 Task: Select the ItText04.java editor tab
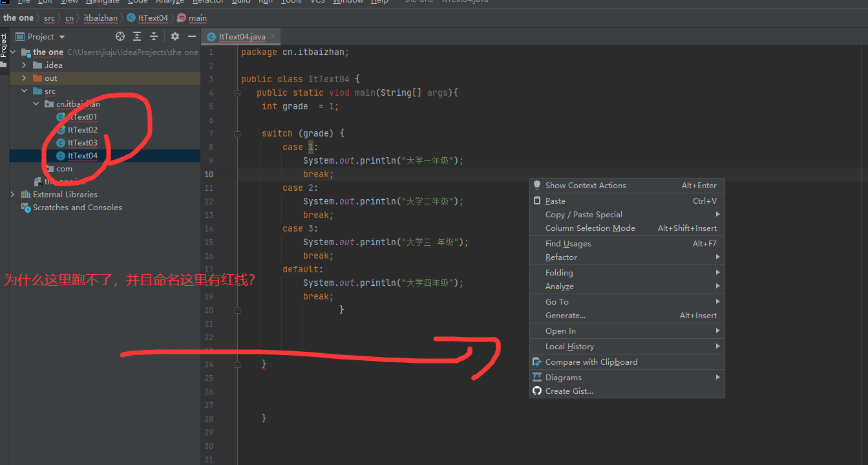click(242, 37)
